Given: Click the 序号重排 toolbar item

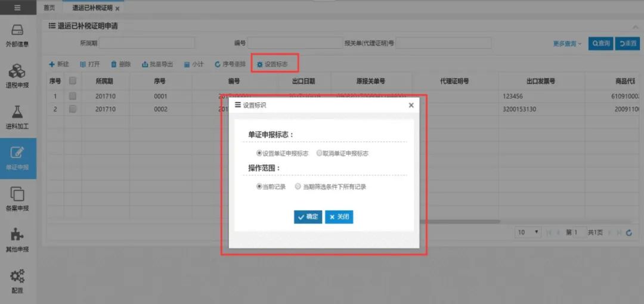Looking at the screenshot, I should click(230, 64).
